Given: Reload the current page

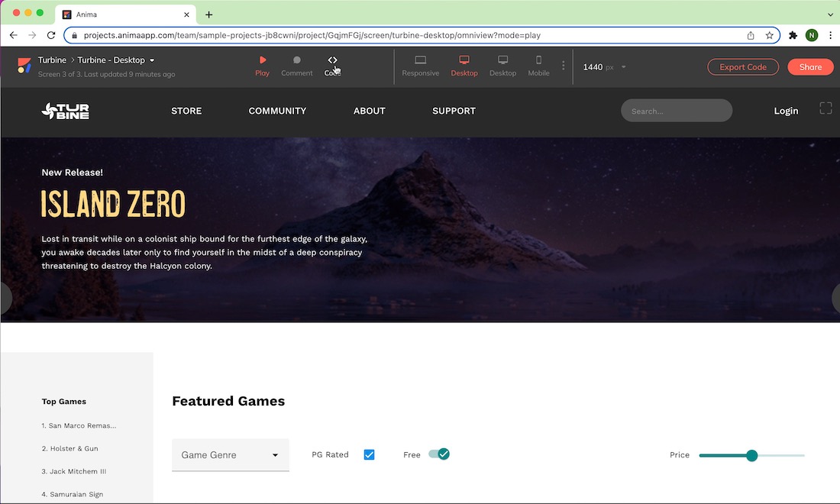Looking at the screenshot, I should pyautogui.click(x=51, y=35).
